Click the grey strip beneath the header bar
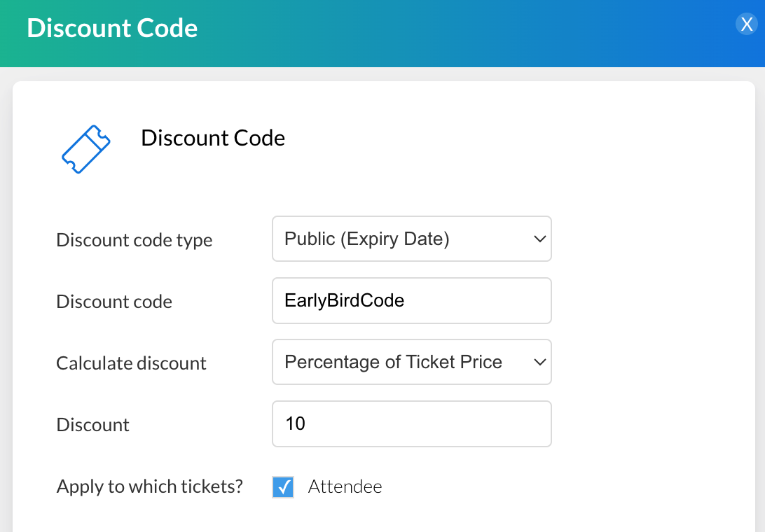 382,73
